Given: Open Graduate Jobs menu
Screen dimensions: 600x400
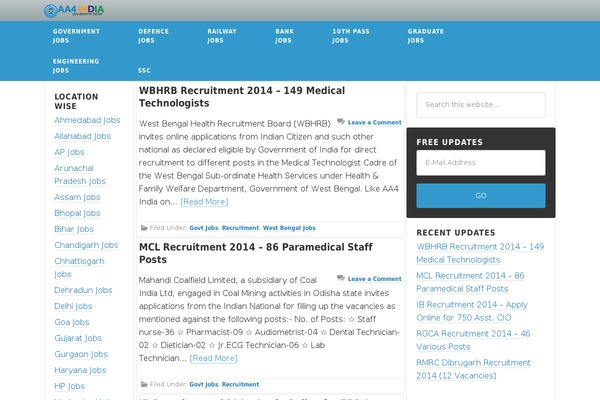Looking at the screenshot, I should 426,36.
